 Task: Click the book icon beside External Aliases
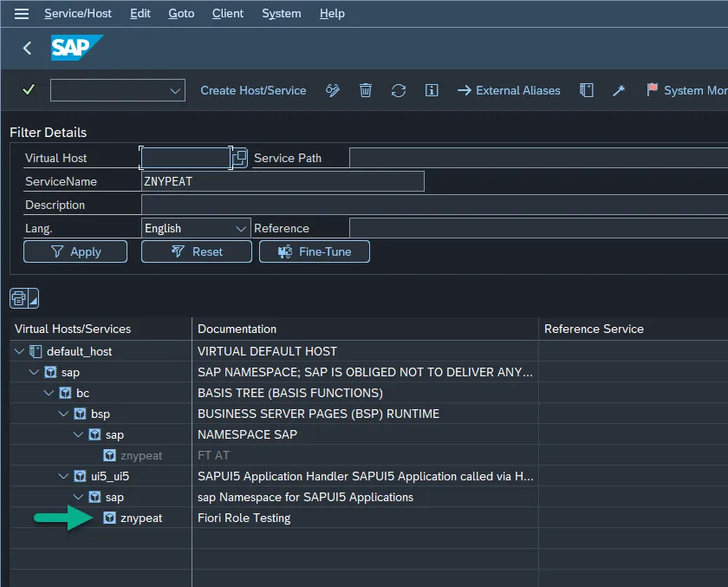pyautogui.click(x=587, y=90)
